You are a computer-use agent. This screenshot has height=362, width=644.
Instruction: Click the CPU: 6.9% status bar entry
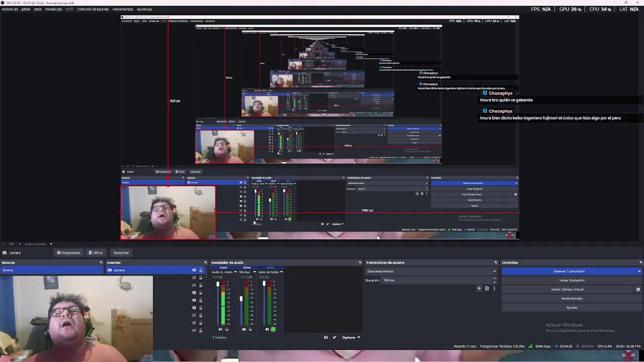[605, 346]
